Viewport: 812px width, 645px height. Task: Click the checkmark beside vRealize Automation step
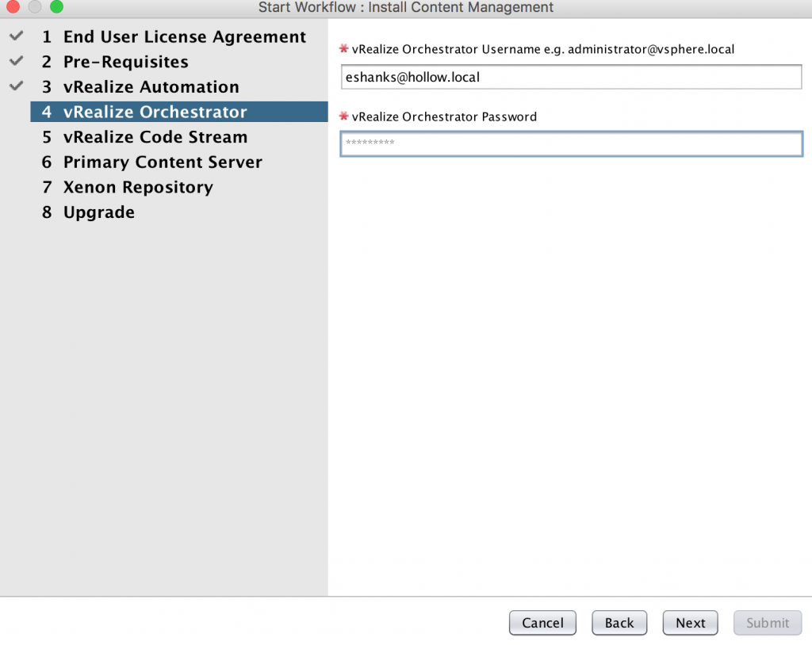tap(16, 87)
